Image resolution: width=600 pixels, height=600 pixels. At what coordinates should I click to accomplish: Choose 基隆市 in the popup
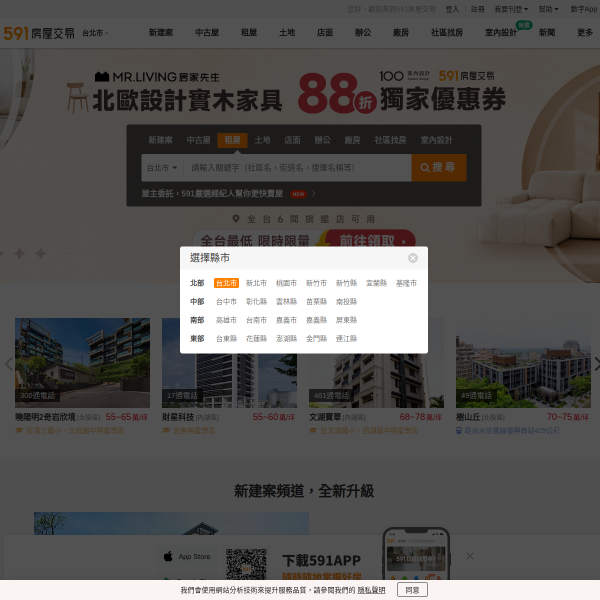[x=406, y=283]
